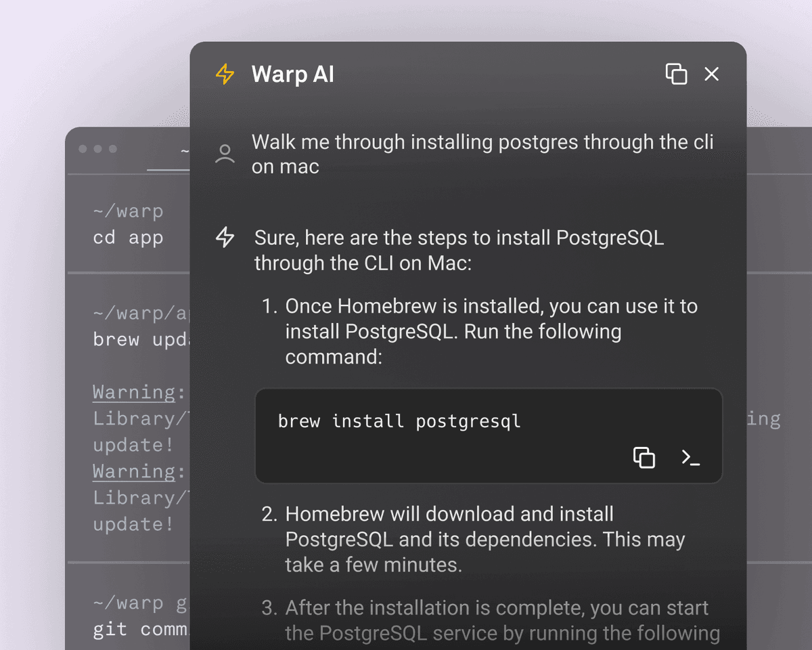Close the Warp AI panel
Viewport: 812px width, 650px height.
711,74
